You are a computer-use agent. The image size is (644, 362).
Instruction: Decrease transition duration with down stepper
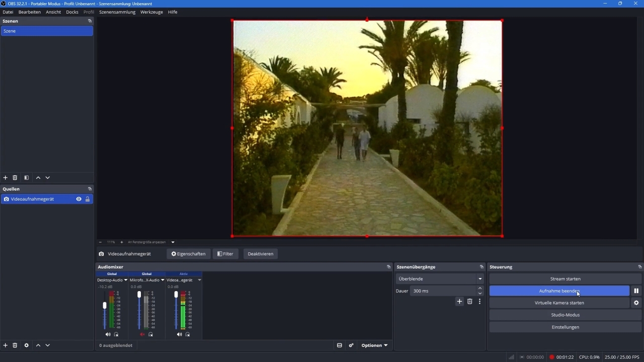(480, 294)
